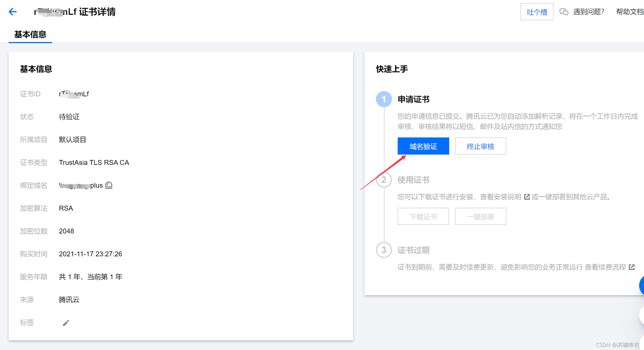644x350 pixels.
Task: Open the 查看安装说明 link
Action: (x=500, y=197)
